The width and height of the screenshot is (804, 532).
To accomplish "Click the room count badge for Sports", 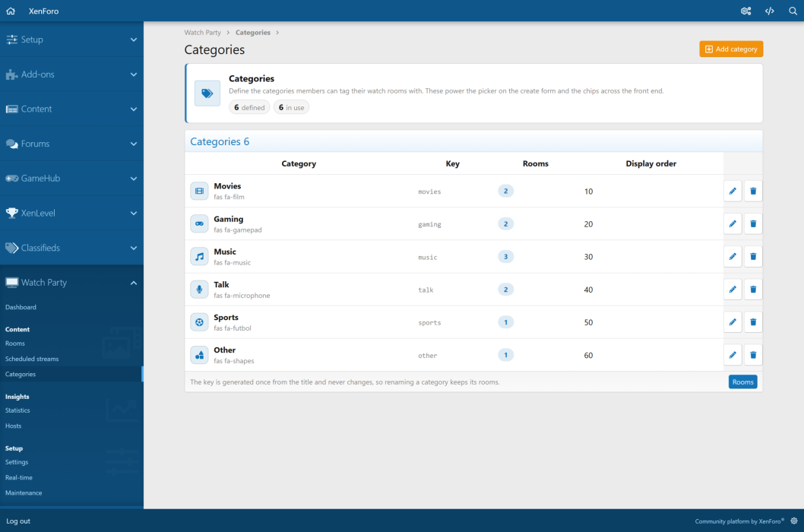I will point(505,322).
